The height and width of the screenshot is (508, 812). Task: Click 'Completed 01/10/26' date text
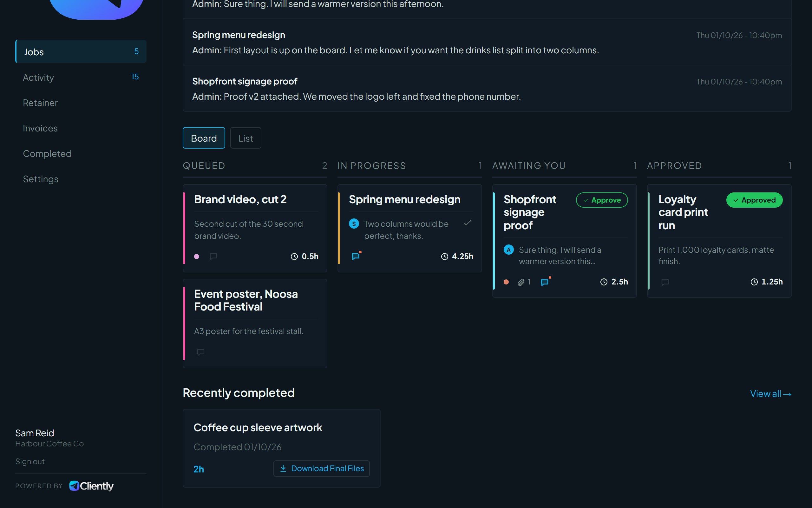(238, 447)
